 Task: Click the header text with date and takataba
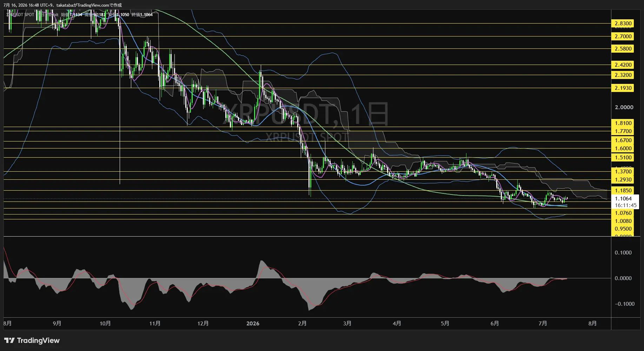pyautogui.click(x=63, y=5)
